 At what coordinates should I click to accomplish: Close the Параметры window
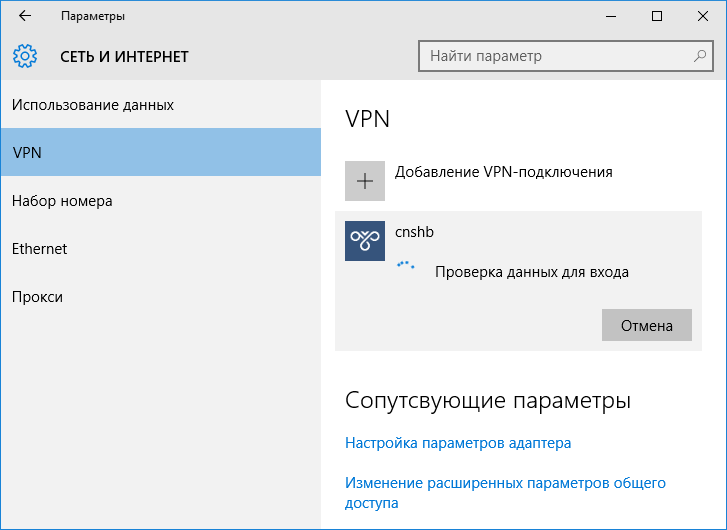pyautogui.click(x=703, y=16)
